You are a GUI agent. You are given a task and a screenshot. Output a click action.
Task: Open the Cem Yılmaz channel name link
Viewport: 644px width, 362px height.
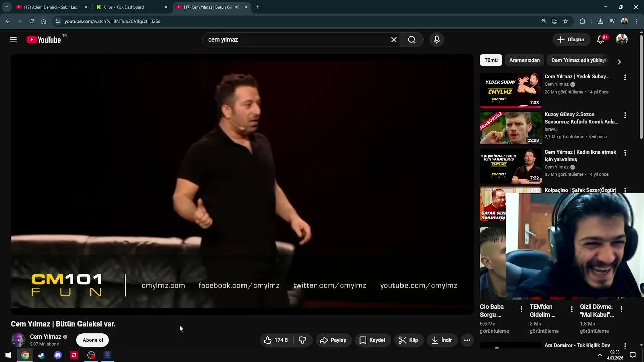pyautogui.click(x=45, y=337)
